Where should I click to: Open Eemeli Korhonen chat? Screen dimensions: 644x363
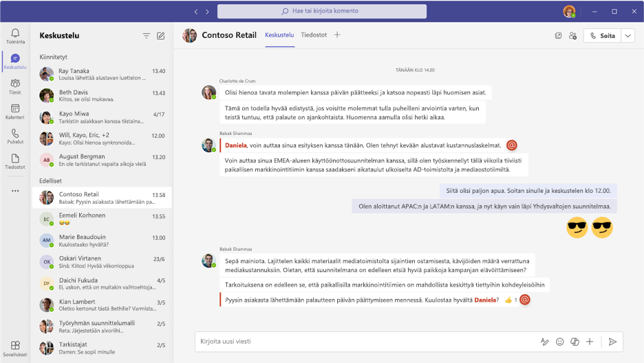click(102, 219)
